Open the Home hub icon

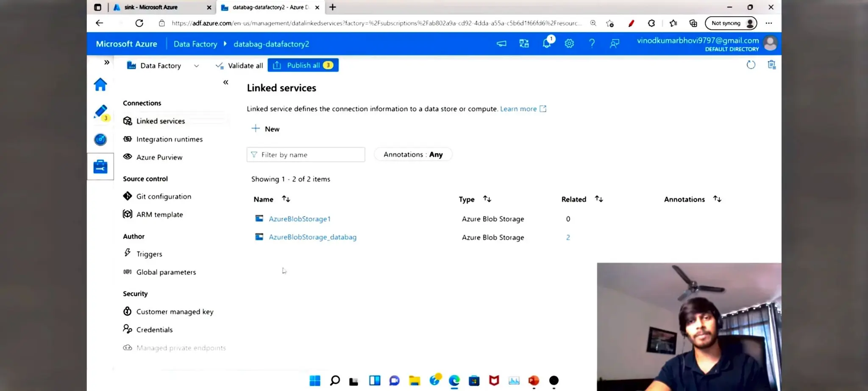(x=100, y=85)
